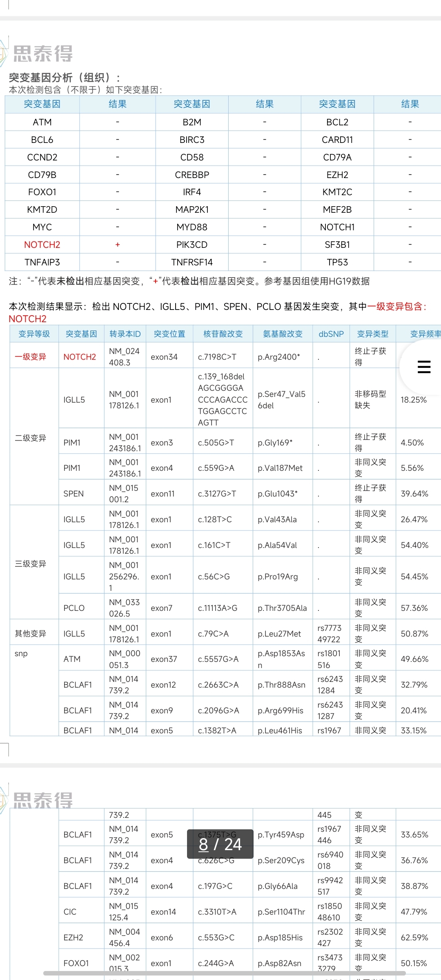The image size is (441, 980).
Task: Select gene cell 'PIK3CD'
Action: tap(192, 245)
